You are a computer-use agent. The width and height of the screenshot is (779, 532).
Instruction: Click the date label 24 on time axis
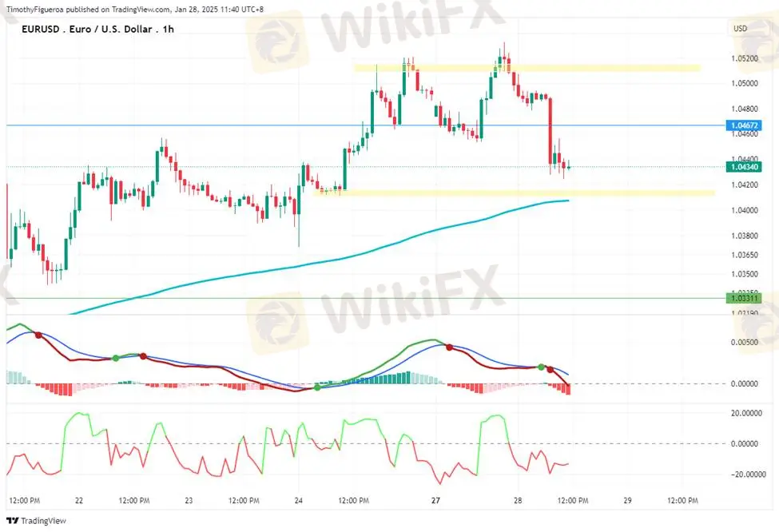(299, 501)
